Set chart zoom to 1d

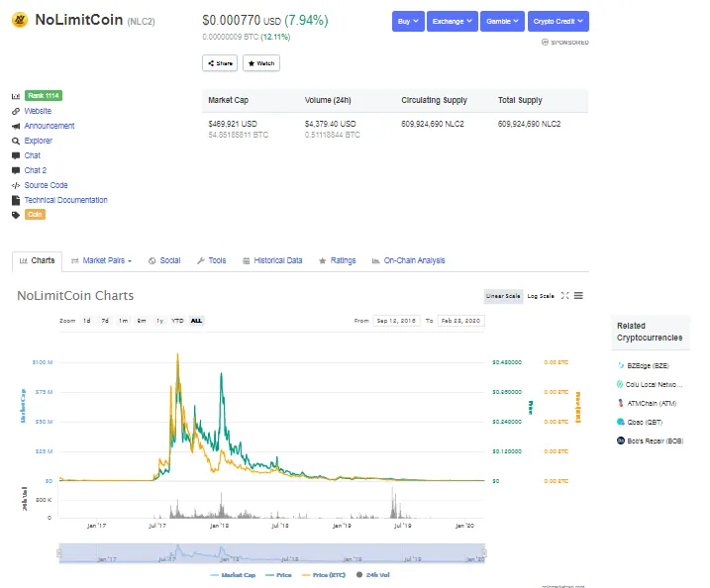[x=86, y=321]
